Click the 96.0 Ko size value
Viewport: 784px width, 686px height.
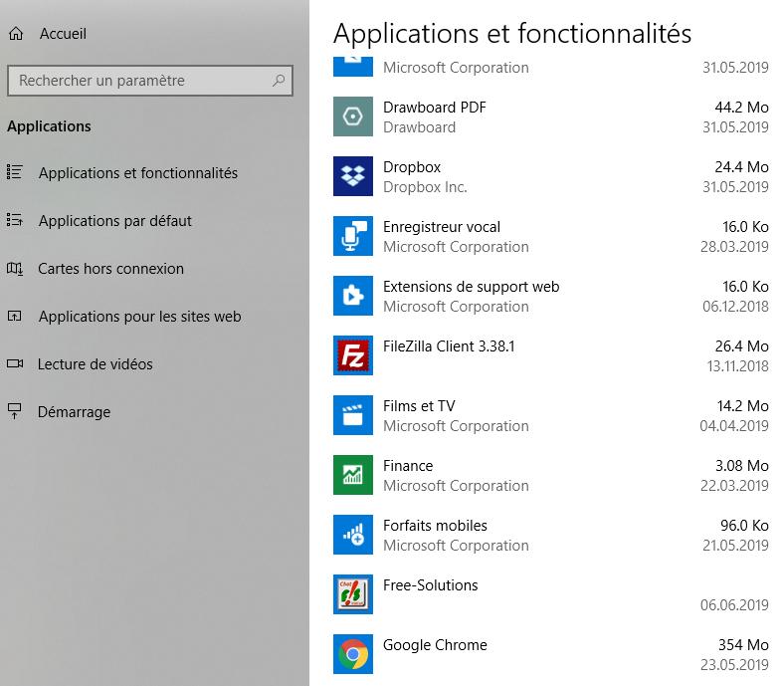(744, 526)
